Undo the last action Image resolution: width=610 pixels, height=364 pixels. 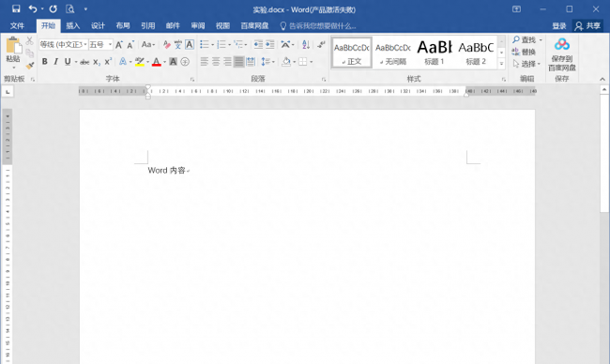33,9
